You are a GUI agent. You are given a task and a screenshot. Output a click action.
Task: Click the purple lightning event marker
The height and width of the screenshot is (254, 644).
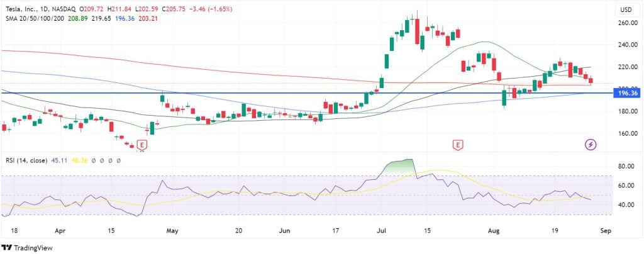[591, 145]
